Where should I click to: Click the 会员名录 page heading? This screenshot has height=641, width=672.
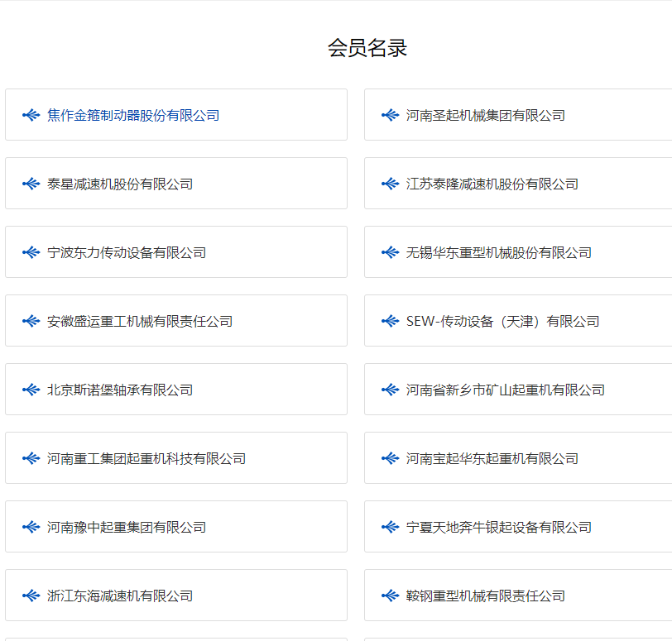coord(367,48)
